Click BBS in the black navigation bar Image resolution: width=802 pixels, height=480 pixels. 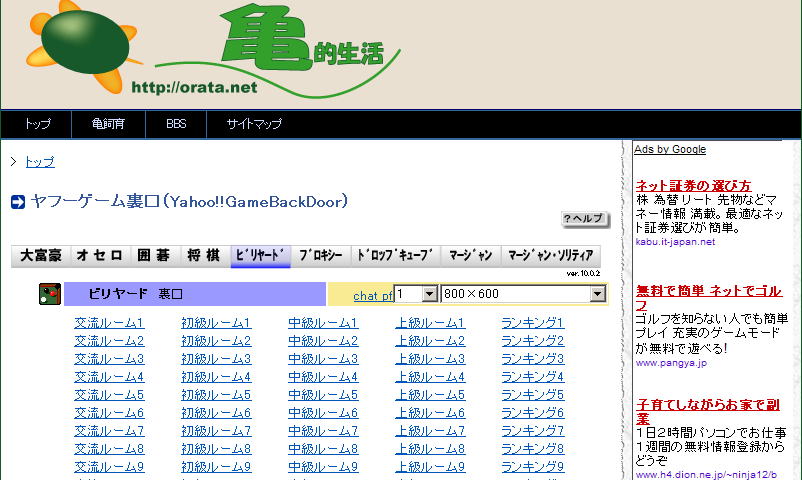tap(176, 124)
